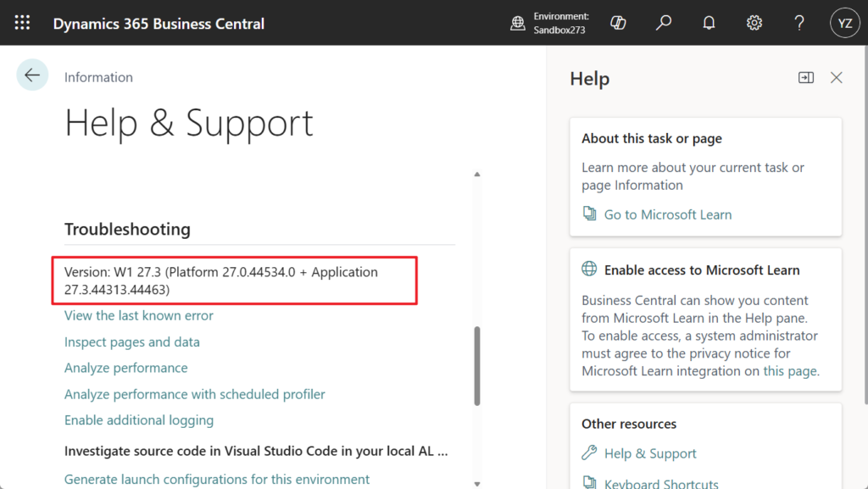
Task: Open the Copilot icon in header
Action: [618, 23]
